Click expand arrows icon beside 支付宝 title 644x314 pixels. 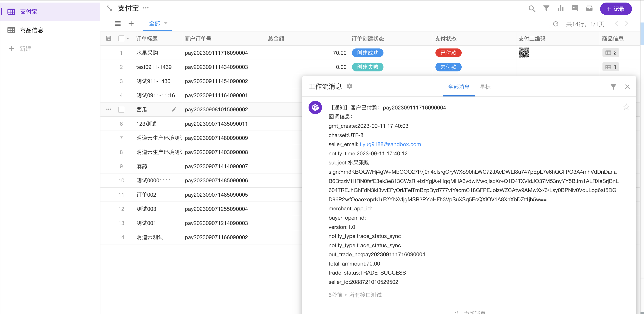pyautogui.click(x=109, y=8)
